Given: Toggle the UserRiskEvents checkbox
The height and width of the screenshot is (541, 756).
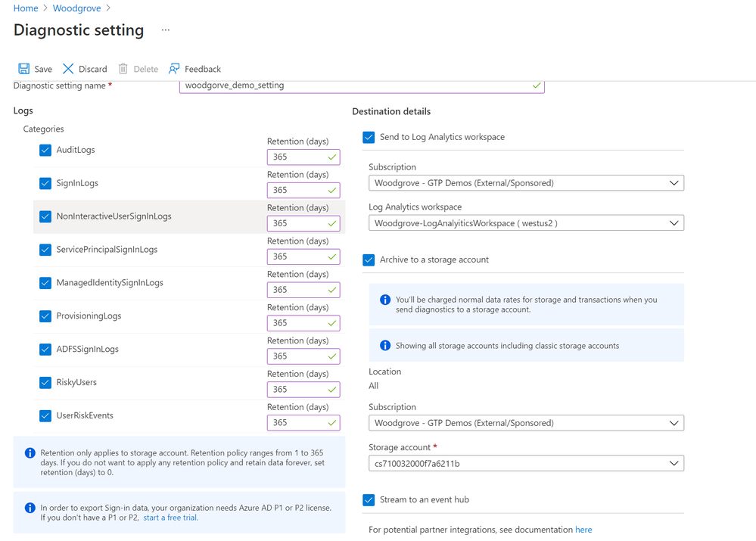Looking at the screenshot, I should (x=45, y=415).
